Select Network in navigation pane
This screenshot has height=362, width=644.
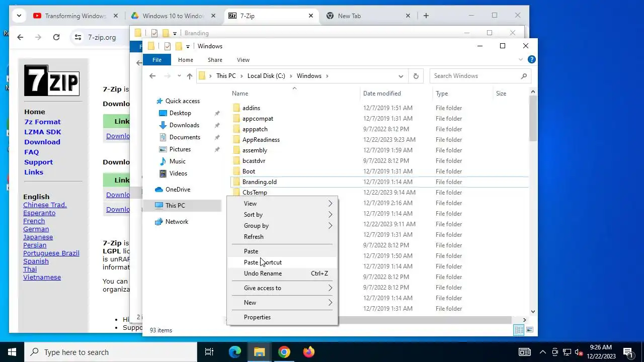pyautogui.click(x=177, y=222)
